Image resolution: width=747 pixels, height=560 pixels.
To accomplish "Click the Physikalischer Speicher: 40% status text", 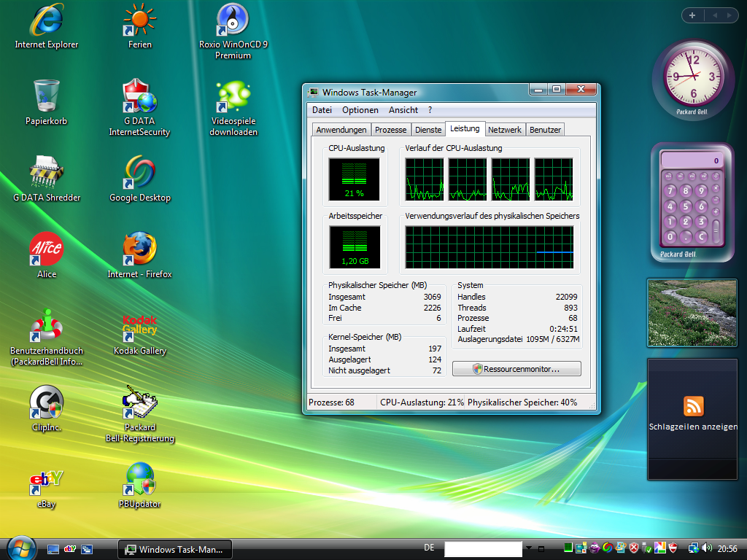I will coord(522,402).
